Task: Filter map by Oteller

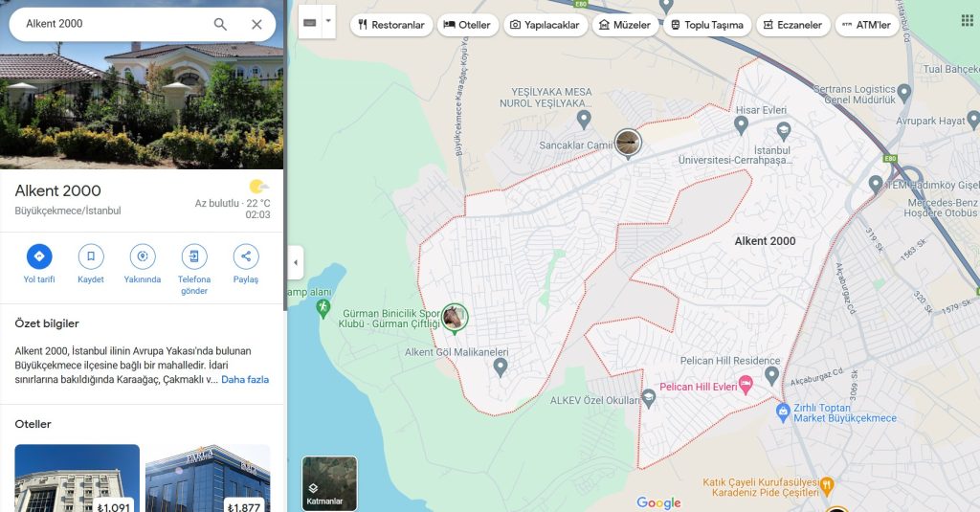Action: point(467,25)
